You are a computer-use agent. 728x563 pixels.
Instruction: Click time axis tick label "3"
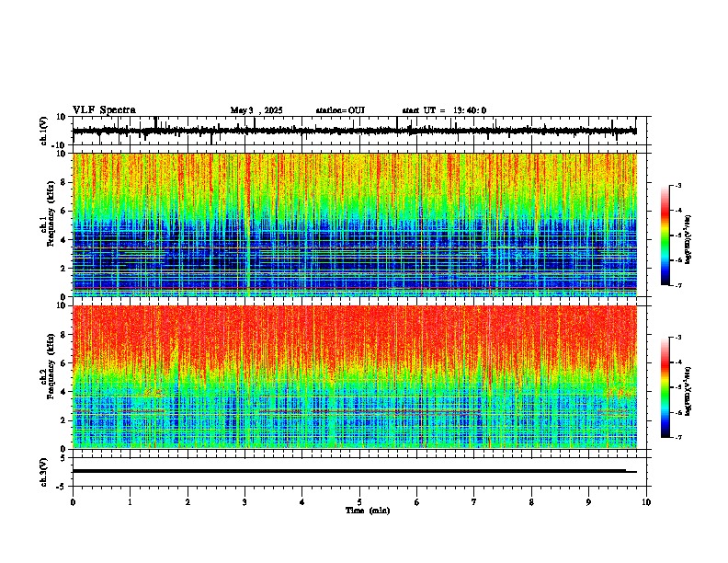point(245,502)
